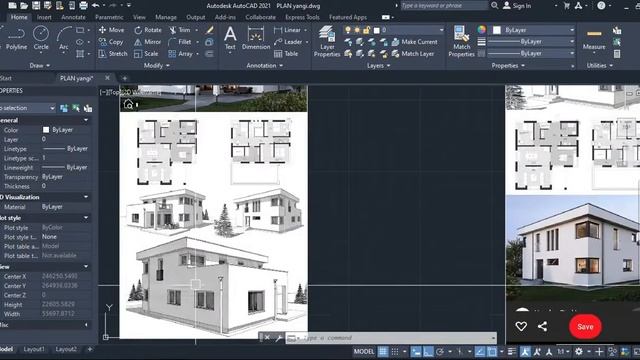Toggle lineweight display in status bar
The width and height of the screenshot is (640, 360).
point(512,351)
